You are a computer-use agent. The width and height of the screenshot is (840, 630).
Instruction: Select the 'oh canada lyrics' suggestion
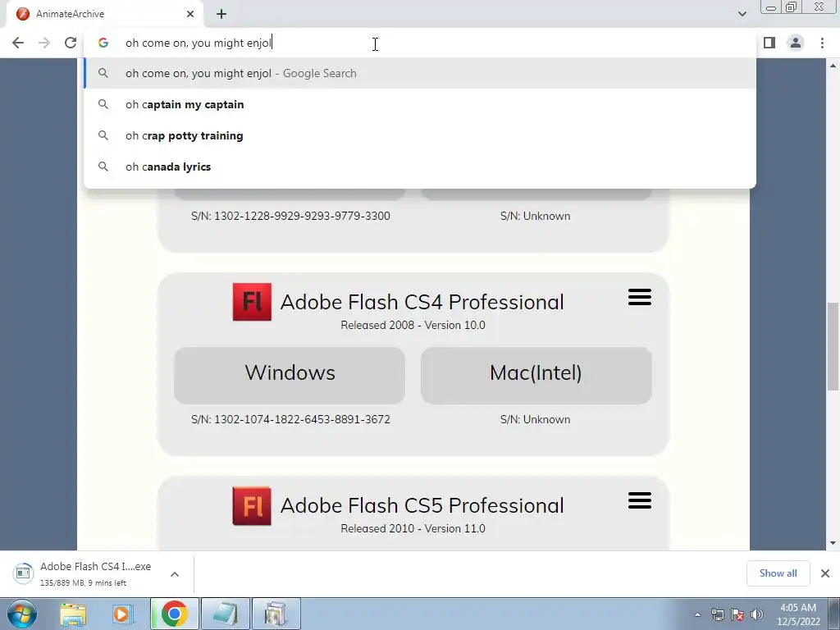(420, 167)
